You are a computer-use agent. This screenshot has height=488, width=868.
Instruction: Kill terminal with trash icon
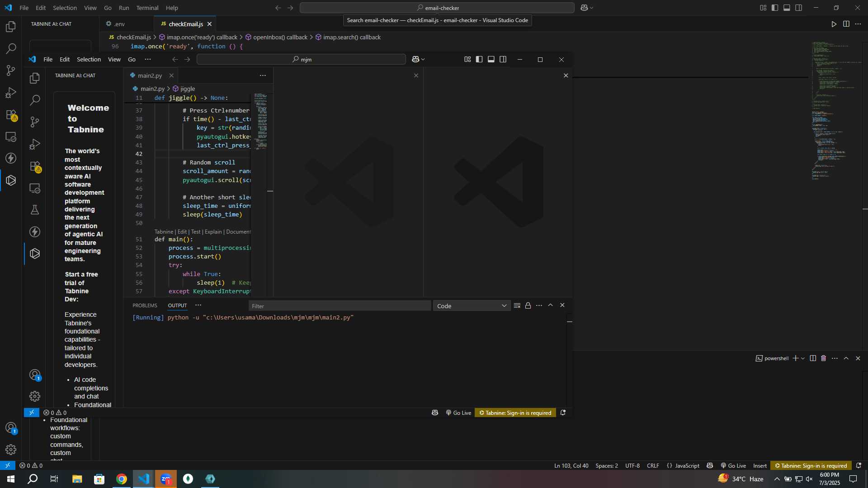tap(824, 358)
